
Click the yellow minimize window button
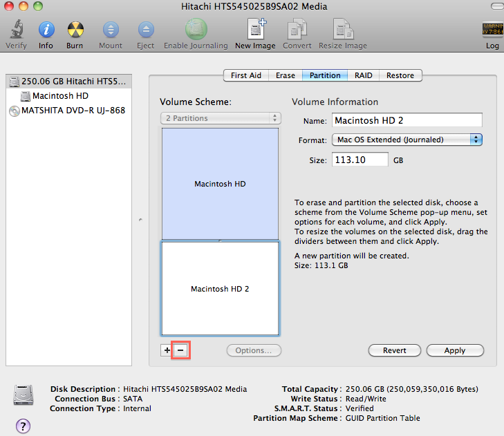tap(24, 6)
